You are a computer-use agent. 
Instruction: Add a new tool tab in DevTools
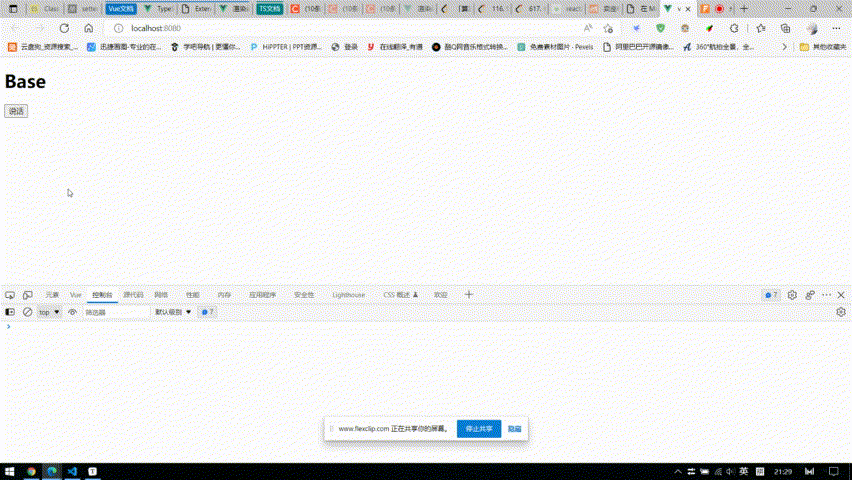tap(469, 295)
